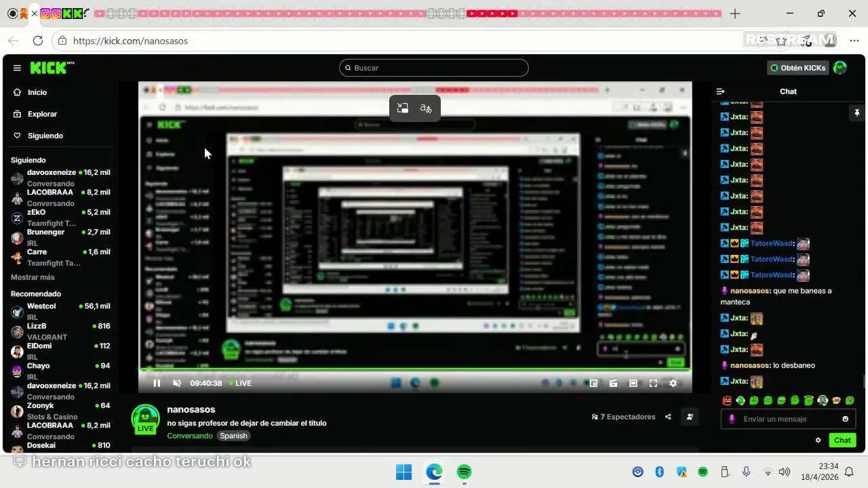868x488 pixels.
Task: Click the Spanish language tag
Action: point(234,436)
